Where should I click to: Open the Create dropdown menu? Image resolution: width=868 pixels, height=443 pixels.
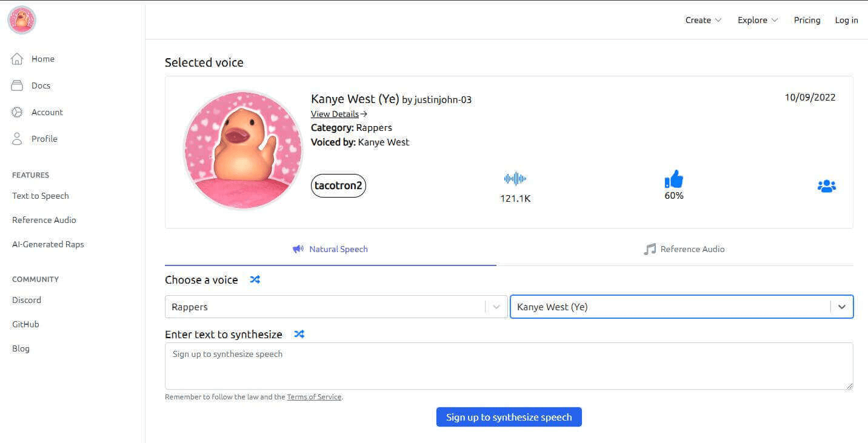703,20
